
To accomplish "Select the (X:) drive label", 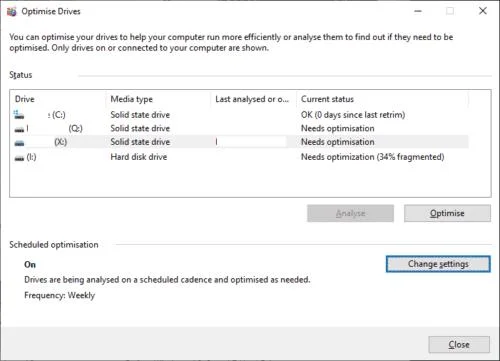I will pyautogui.click(x=61, y=142).
